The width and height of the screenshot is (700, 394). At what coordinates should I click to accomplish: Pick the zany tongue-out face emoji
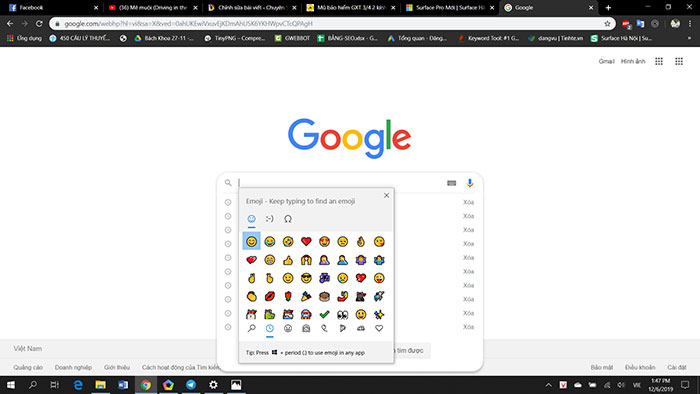coord(379,278)
